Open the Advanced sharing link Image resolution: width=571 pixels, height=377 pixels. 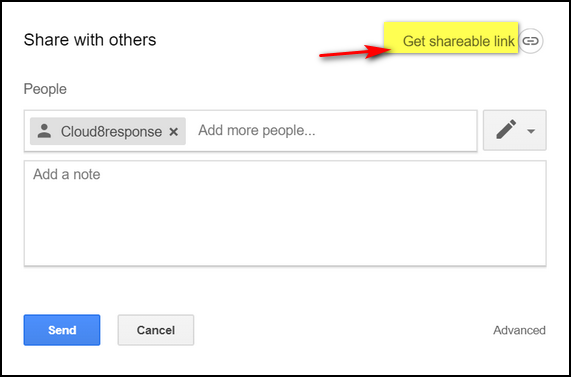click(519, 330)
